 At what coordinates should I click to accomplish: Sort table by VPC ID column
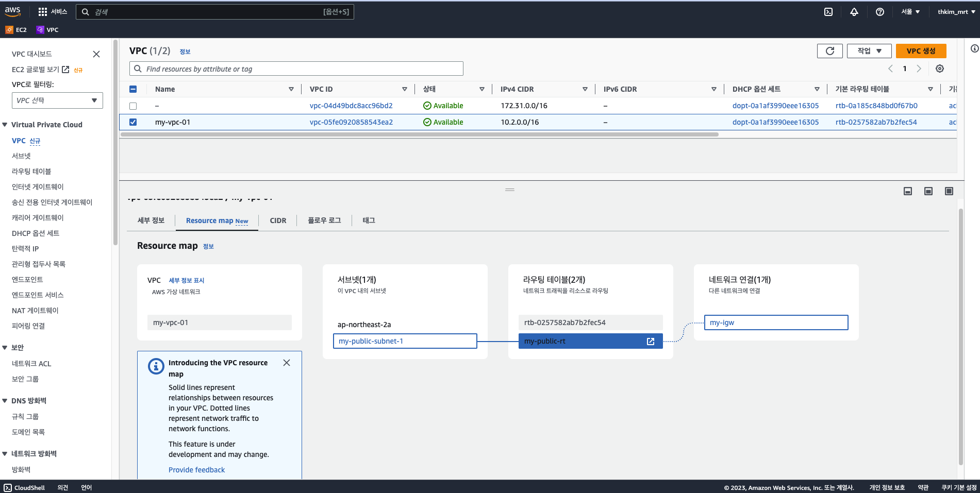pyautogui.click(x=405, y=89)
